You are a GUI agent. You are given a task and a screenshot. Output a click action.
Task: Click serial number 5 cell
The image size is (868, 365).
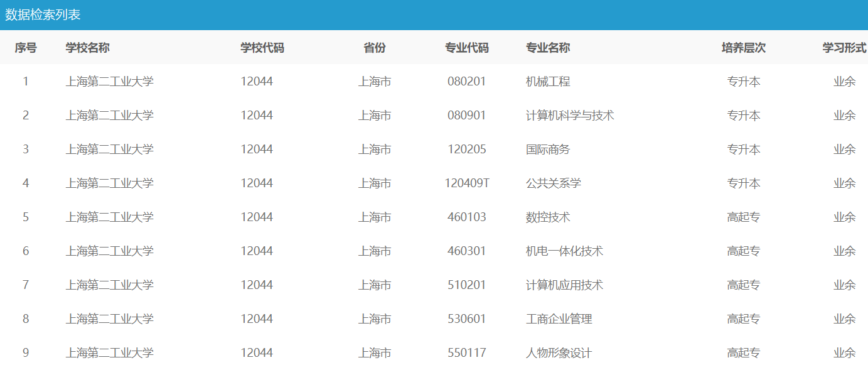coord(26,217)
